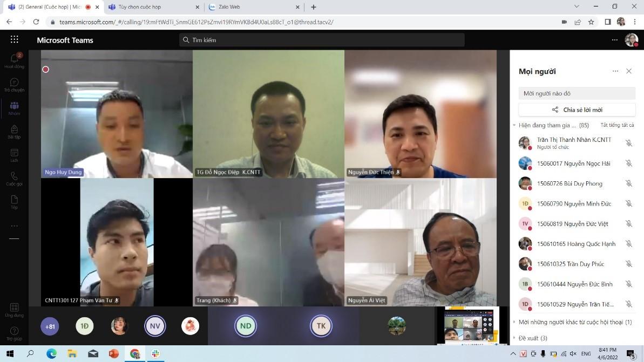This screenshot has height=362, width=644.
Task: Open Ứng dụng apps in sidebar
Action: [14, 310]
